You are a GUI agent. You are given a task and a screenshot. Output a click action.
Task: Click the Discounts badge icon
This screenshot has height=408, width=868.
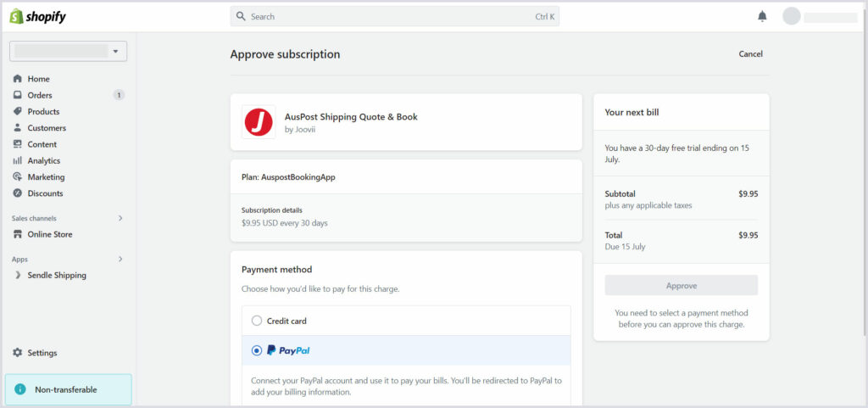pos(18,193)
